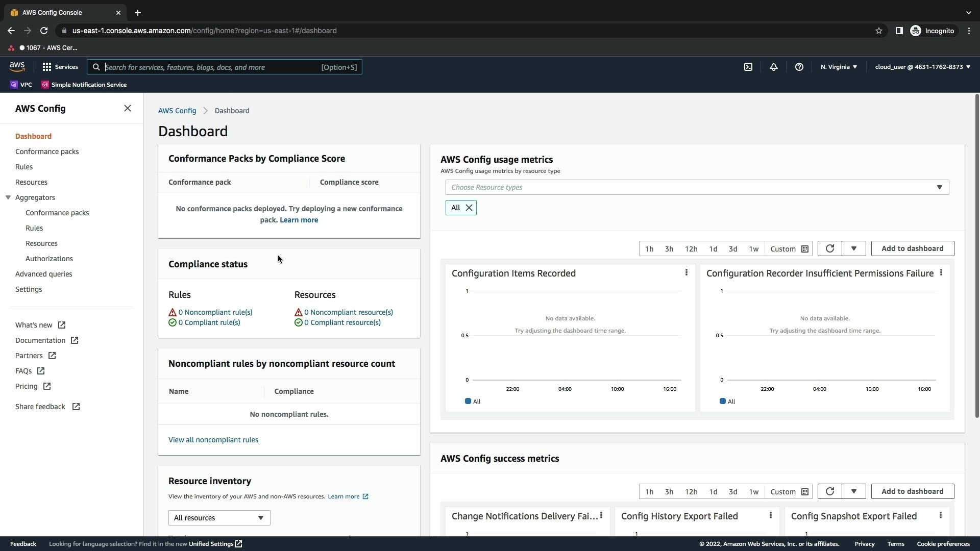Open Configuration Items Recorded widget options menu
980x551 pixels.
(x=687, y=273)
